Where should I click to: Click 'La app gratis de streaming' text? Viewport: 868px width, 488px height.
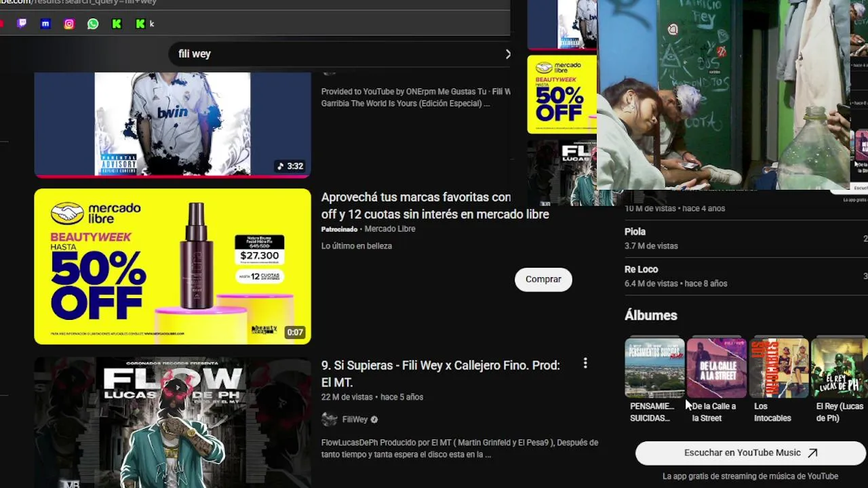[x=750, y=476]
